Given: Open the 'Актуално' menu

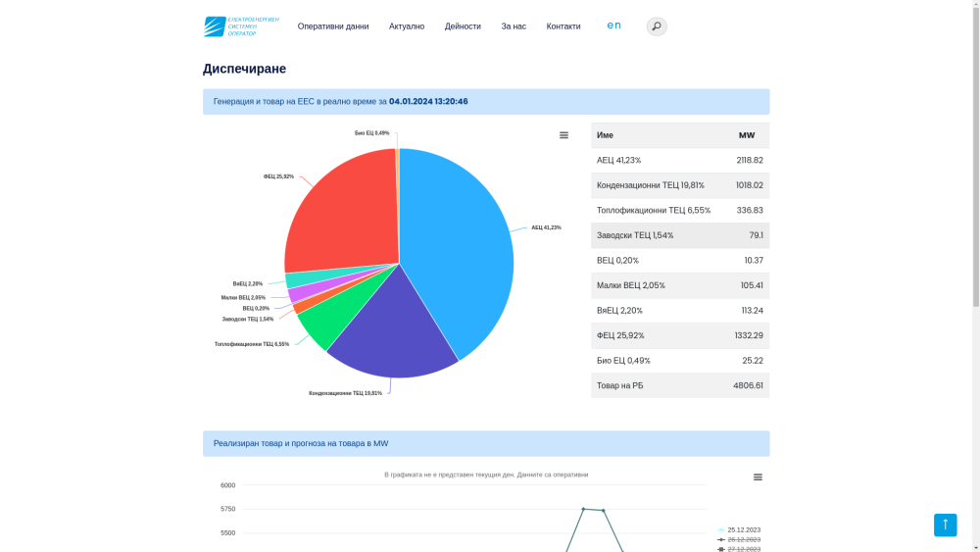Looking at the screenshot, I should pos(407,26).
